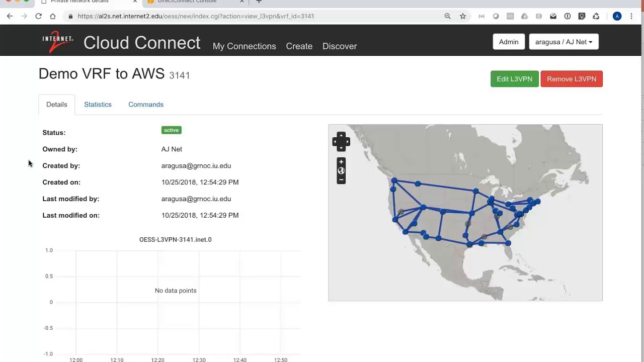Open the browser zoom magnifier icon

coord(447,16)
